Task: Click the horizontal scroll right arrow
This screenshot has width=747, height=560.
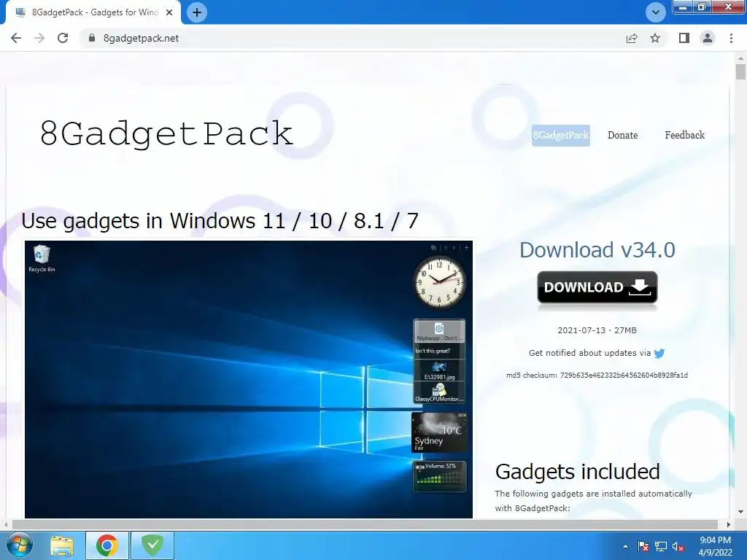Action: click(x=728, y=524)
